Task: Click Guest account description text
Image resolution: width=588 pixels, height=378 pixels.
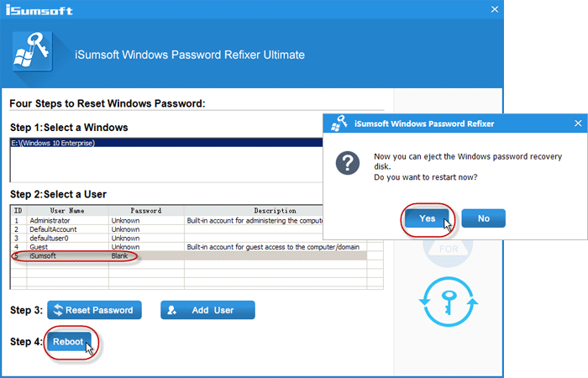Action: coord(273,247)
